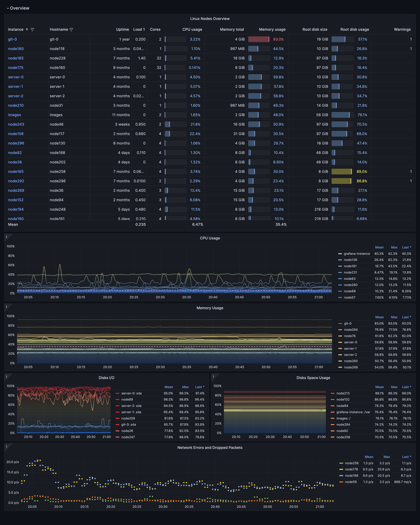Click the info icon on the Disks I/O panel

pos(7,377)
